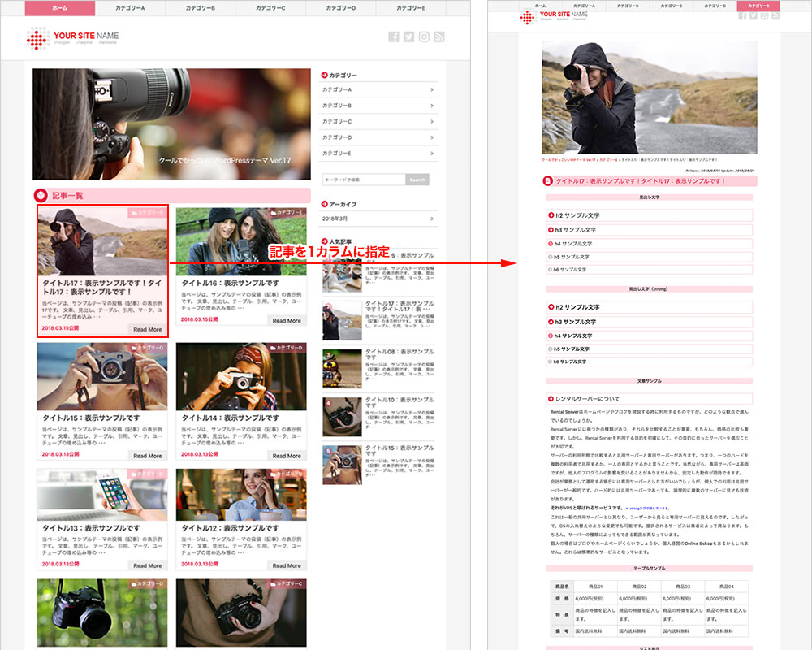The width and height of the screenshot is (812, 650).
Task: Click 商品01 table header on right page
Action: point(595,587)
